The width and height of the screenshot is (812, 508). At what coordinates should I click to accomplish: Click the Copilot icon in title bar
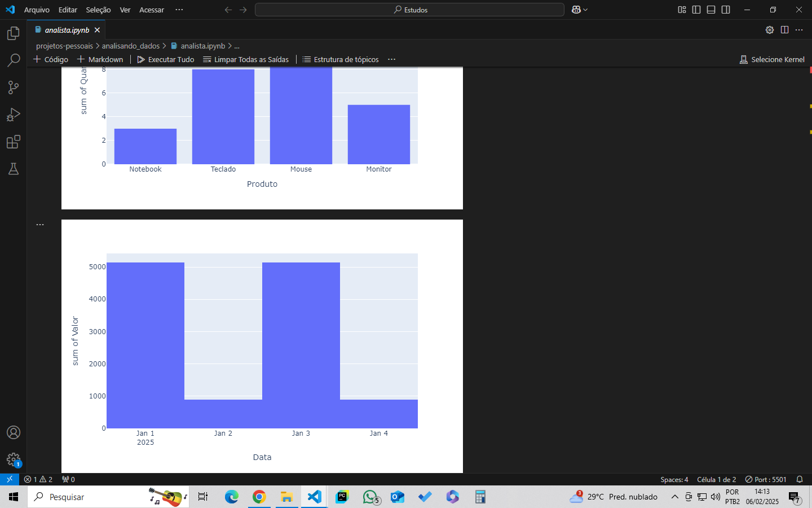576,10
